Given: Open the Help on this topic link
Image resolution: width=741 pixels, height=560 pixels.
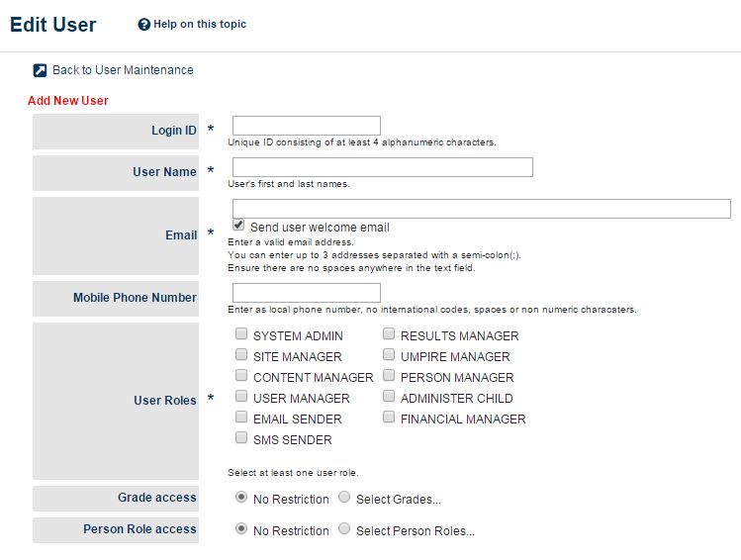Looking at the screenshot, I should tap(200, 24).
